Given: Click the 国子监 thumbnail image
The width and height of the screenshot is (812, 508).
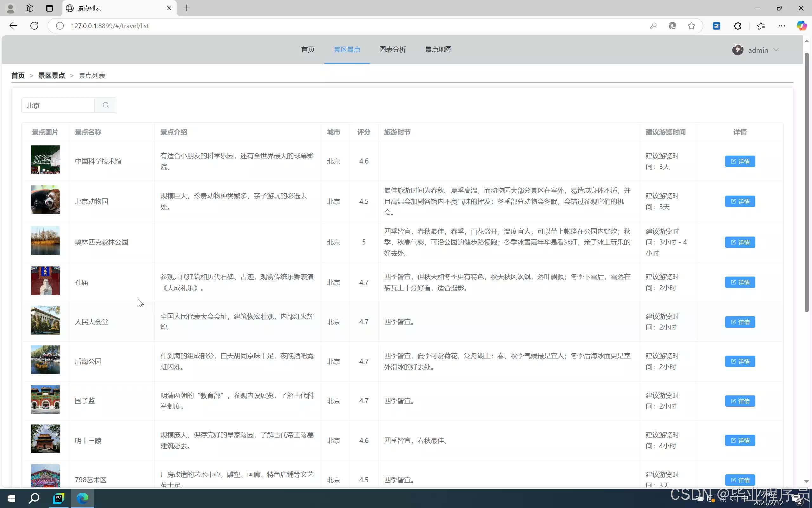Looking at the screenshot, I should [45, 399].
